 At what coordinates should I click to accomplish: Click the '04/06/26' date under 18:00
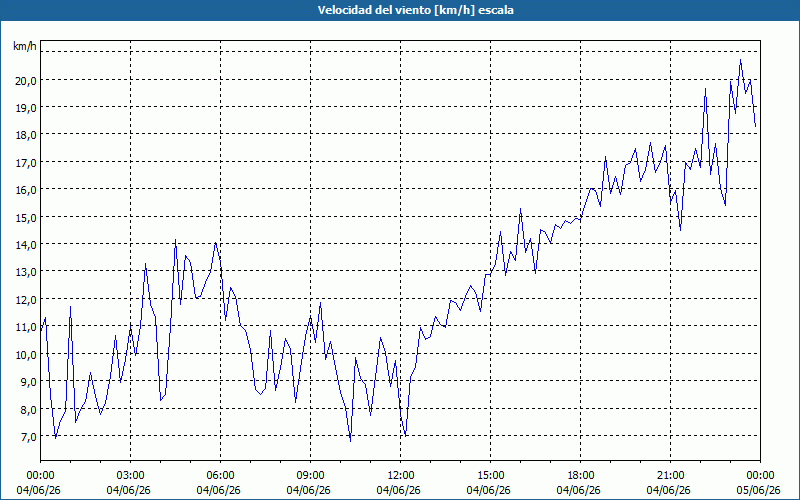click(579, 490)
